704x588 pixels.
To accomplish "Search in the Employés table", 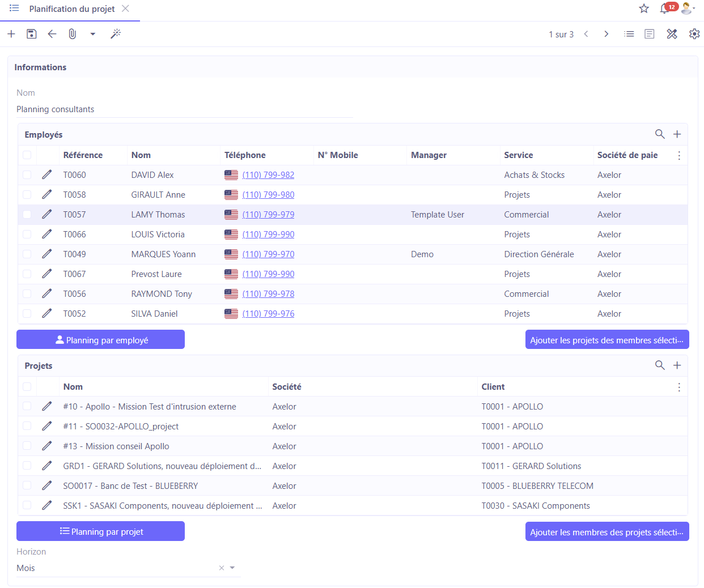I will click(x=660, y=134).
